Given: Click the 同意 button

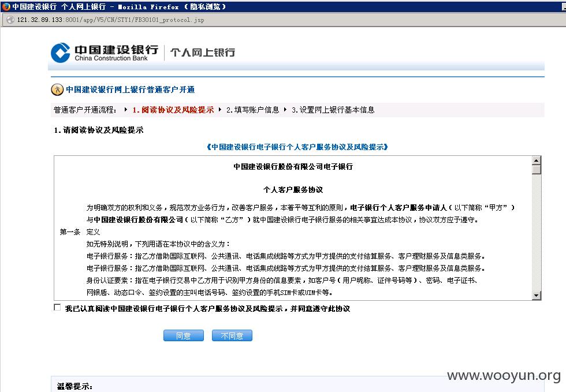Looking at the screenshot, I should pos(184,335).
